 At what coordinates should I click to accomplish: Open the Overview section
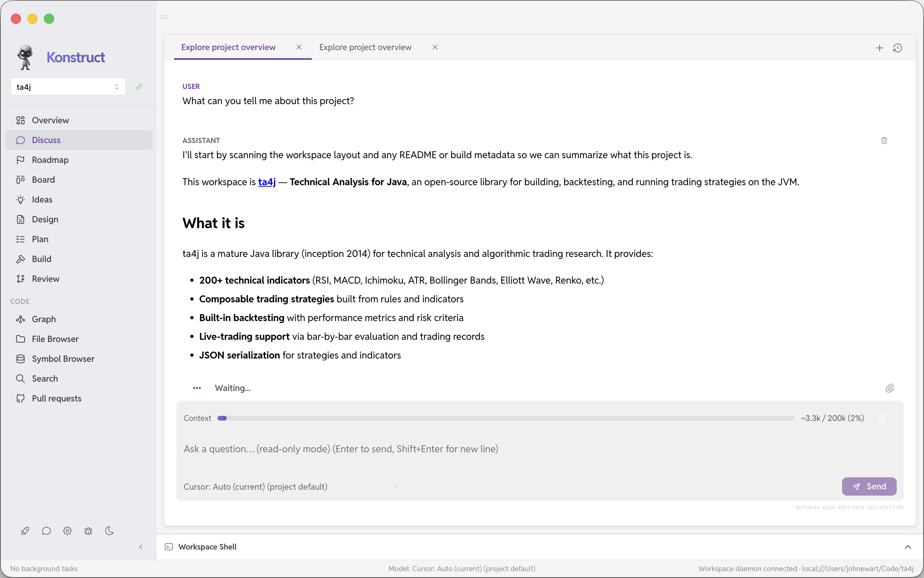(78, 120)
